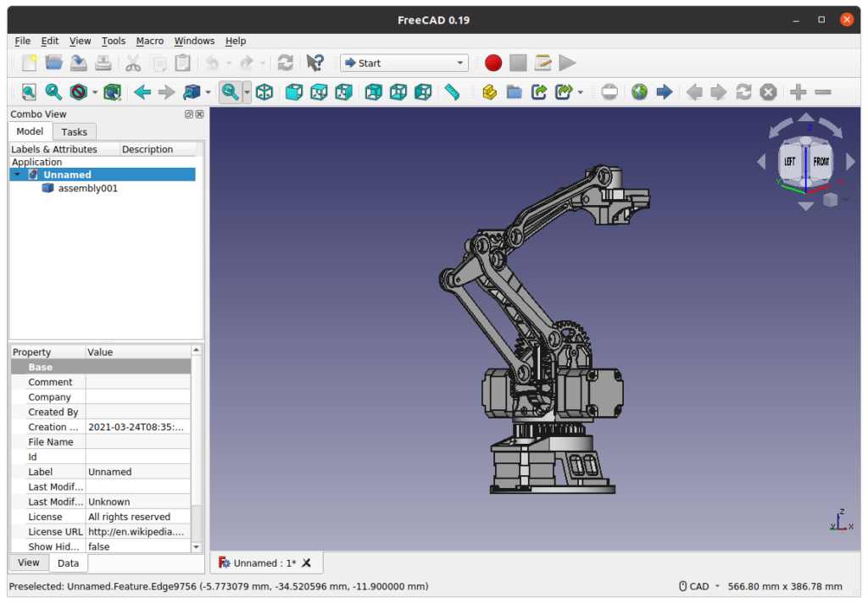This screenshot has width=868, height=604.
Task: Open the Tools menu
Action: pos(114,41)
